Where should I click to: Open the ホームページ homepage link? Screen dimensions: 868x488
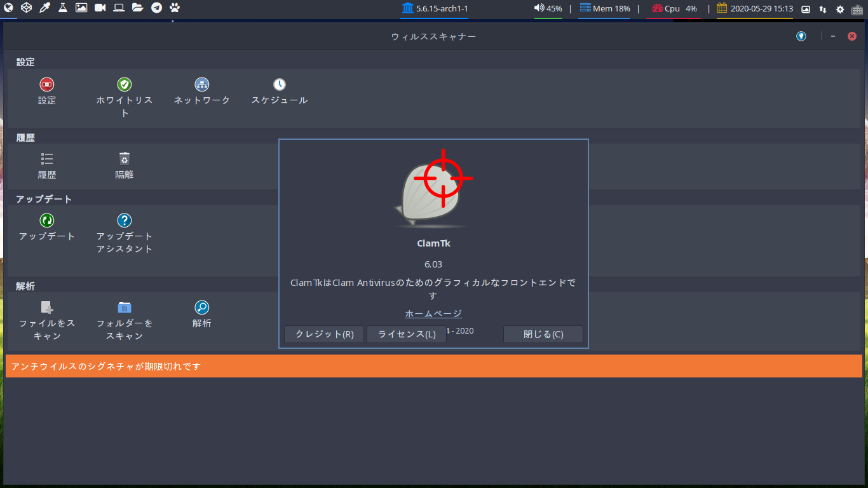point(433,313)
